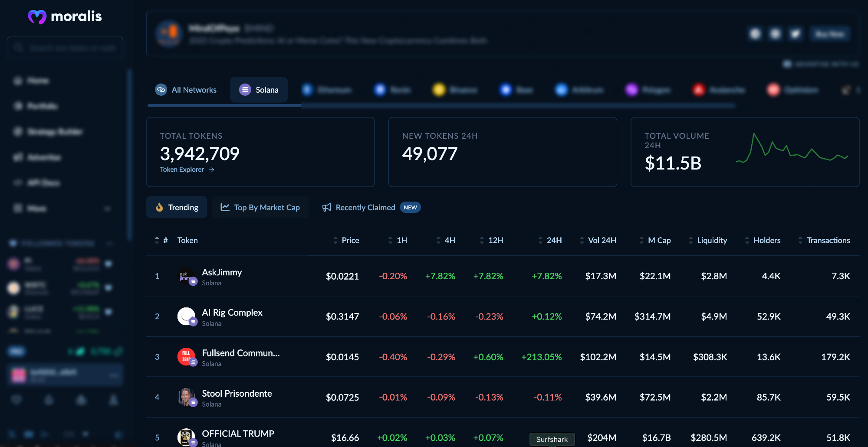Click AskJimmy Vol 24H $17.3M
The height and width of the screenshot is (447, 868).
[601, 276]
